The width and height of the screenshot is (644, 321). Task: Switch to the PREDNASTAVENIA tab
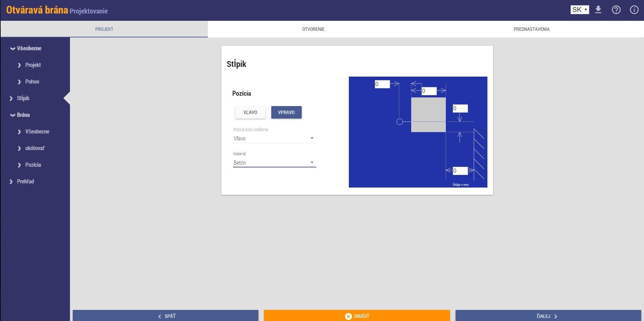tap(531, 29)
